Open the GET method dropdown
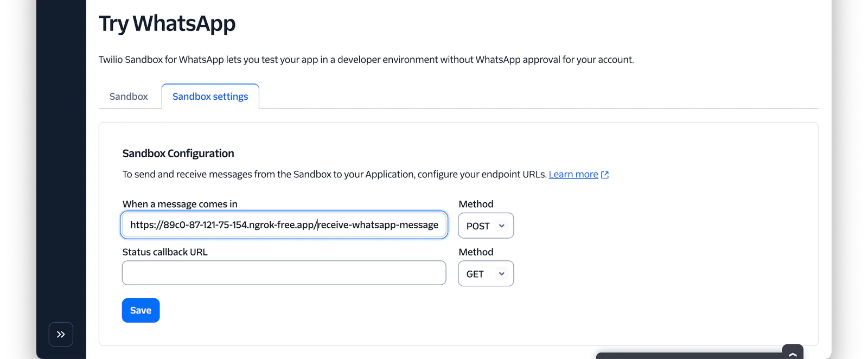The width and height of the screenshot is (868, 359). pos(486,274)
